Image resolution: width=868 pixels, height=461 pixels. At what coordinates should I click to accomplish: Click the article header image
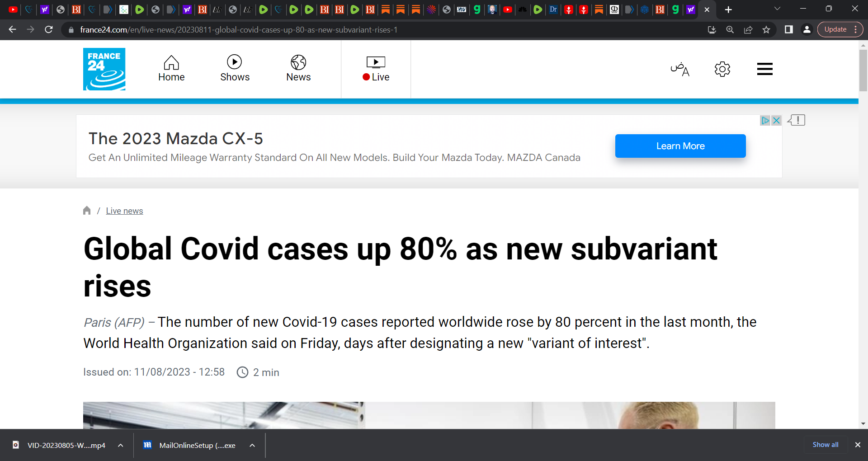tap(429, 415)
